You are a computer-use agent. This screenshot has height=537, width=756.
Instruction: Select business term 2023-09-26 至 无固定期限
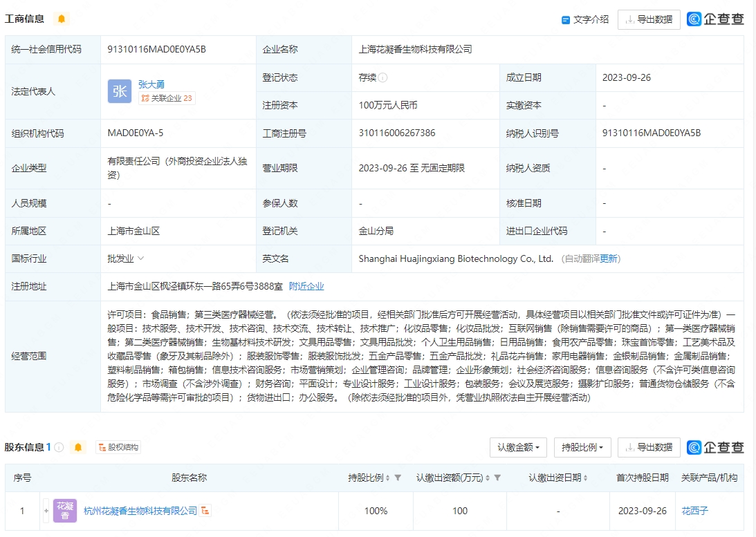(x=412, y=168)
